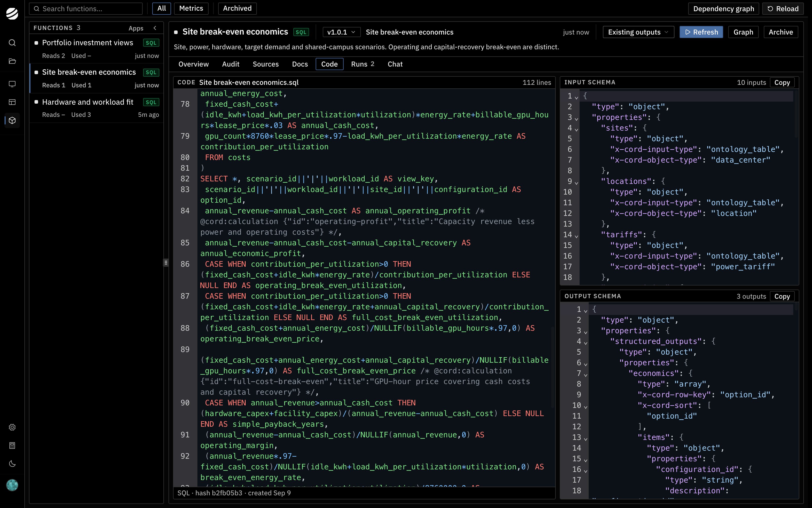The image size is (812, 508).
Task: Copy the input schema
Action: coord(782,82)
